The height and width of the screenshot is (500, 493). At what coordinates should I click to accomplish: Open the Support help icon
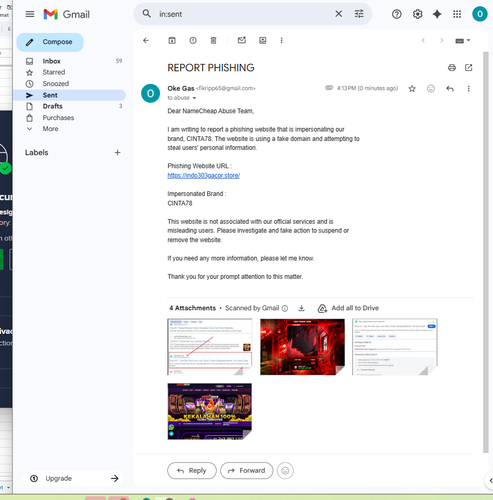tap(396, 14)
